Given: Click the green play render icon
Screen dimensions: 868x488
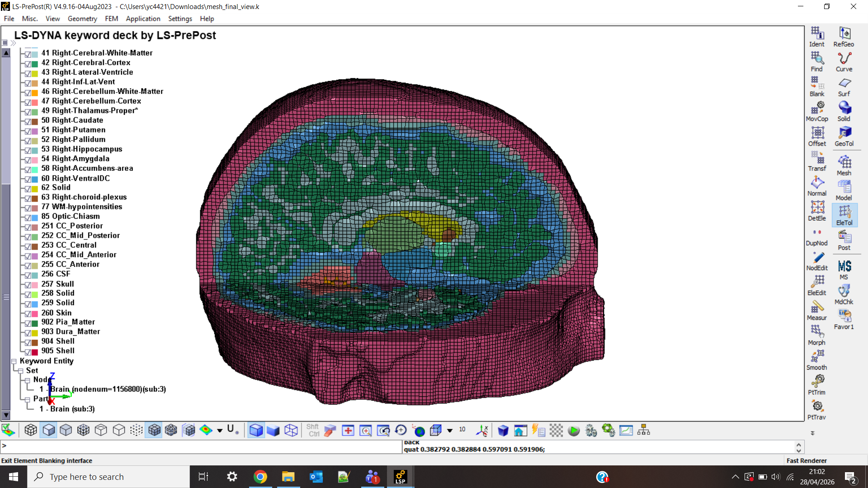Looking at the screenshot, I should click(574, 431).
